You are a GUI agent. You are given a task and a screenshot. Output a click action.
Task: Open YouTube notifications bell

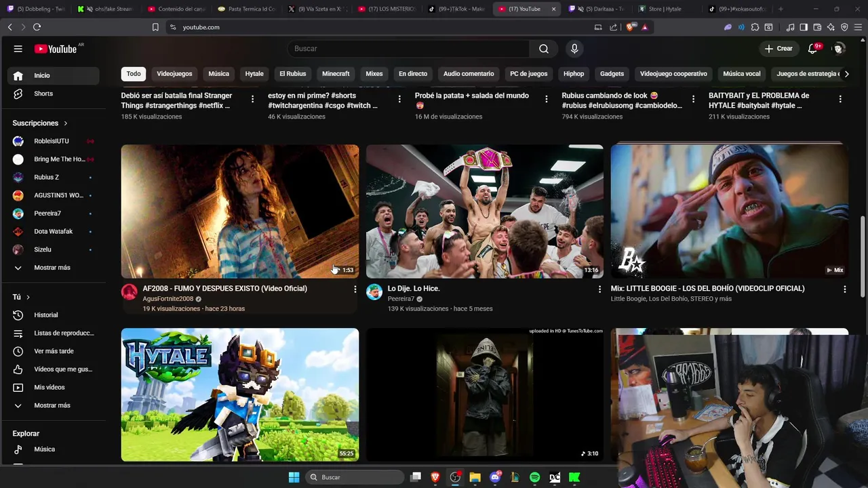(813, 49)
